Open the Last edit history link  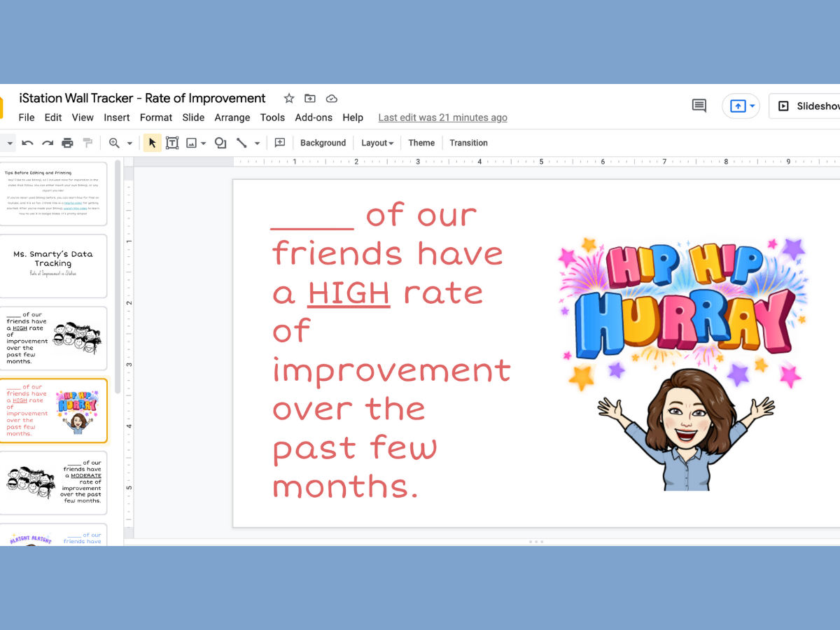[442, 118]
